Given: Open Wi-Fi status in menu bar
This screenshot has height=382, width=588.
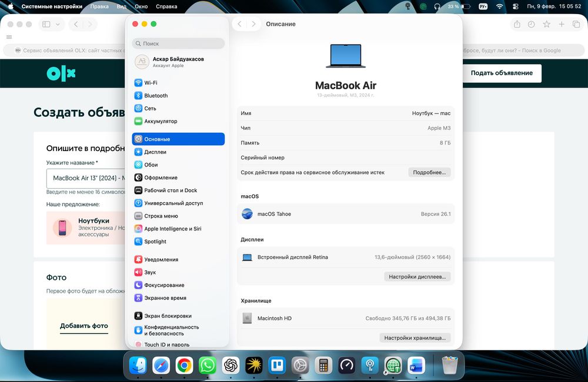Looking at the screenshot, I should 499,6.
